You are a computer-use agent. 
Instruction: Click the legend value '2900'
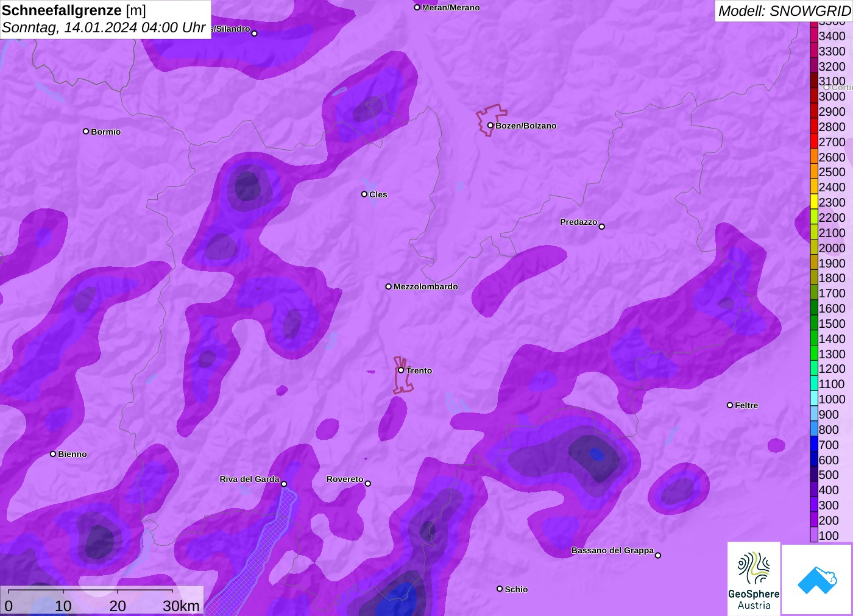(832, 112)
